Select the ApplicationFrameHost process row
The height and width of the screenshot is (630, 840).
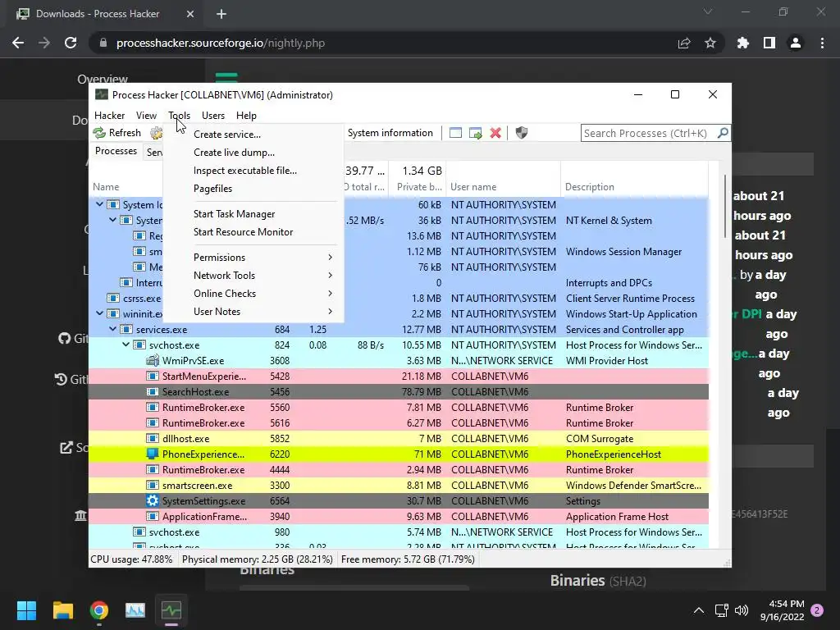(399, 517)
